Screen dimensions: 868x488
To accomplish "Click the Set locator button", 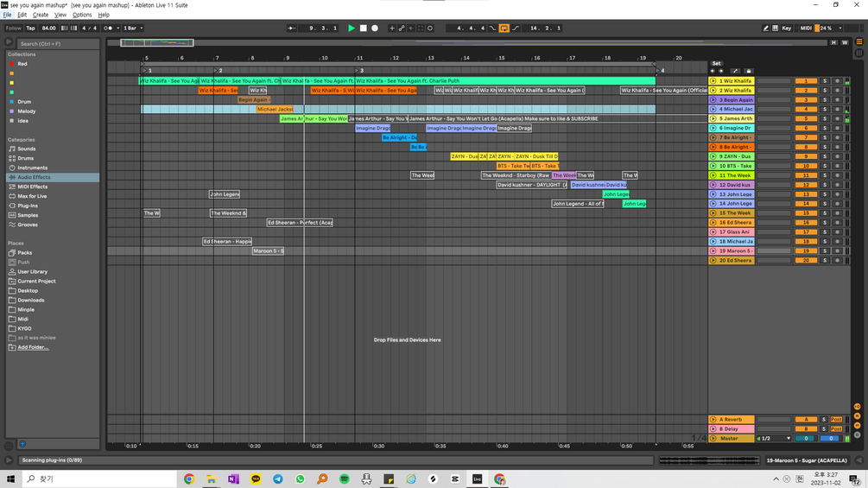I will 716,64.
